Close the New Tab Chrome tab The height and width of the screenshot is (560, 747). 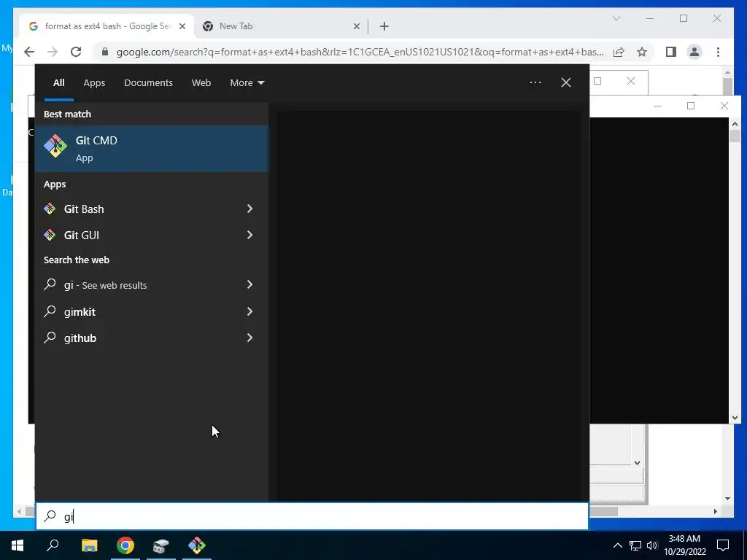click(356, 27)
